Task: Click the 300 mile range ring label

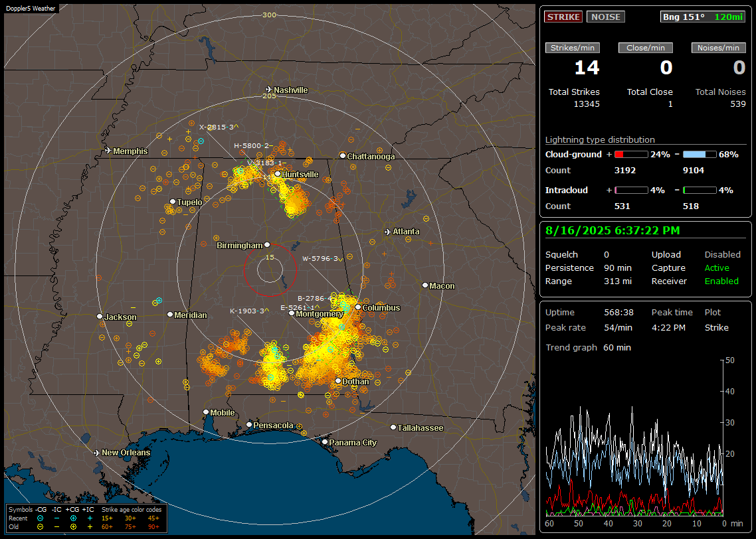Action: (269, 15)
